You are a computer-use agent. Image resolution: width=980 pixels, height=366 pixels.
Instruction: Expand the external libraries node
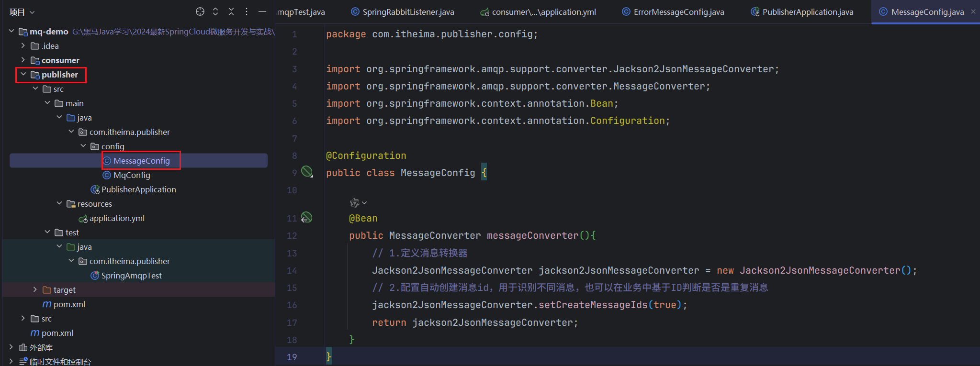pyautogui.click(x=11, y=347)
